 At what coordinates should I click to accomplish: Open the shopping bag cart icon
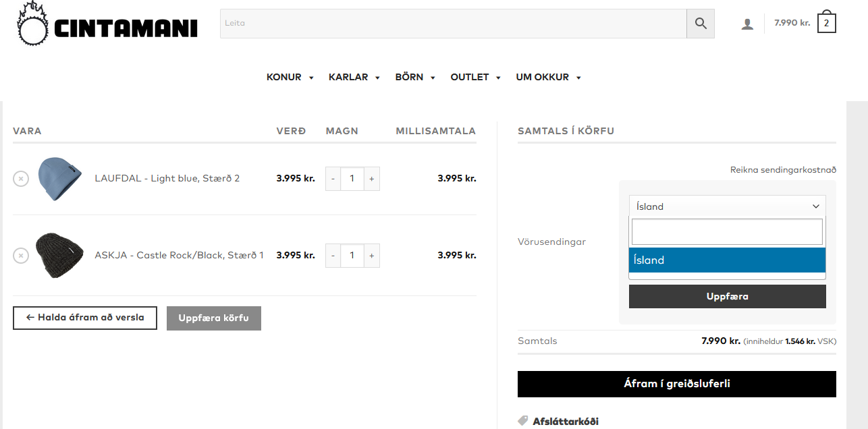click(x=826, y=23)
